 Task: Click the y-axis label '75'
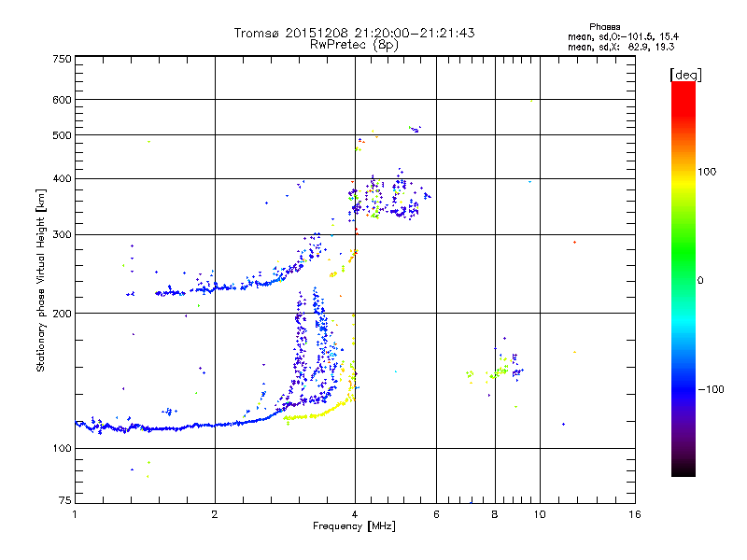click(65, 500)
